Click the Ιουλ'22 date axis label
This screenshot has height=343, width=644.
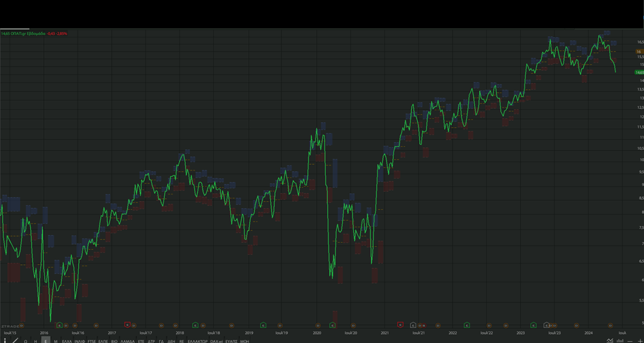[486, 333]
